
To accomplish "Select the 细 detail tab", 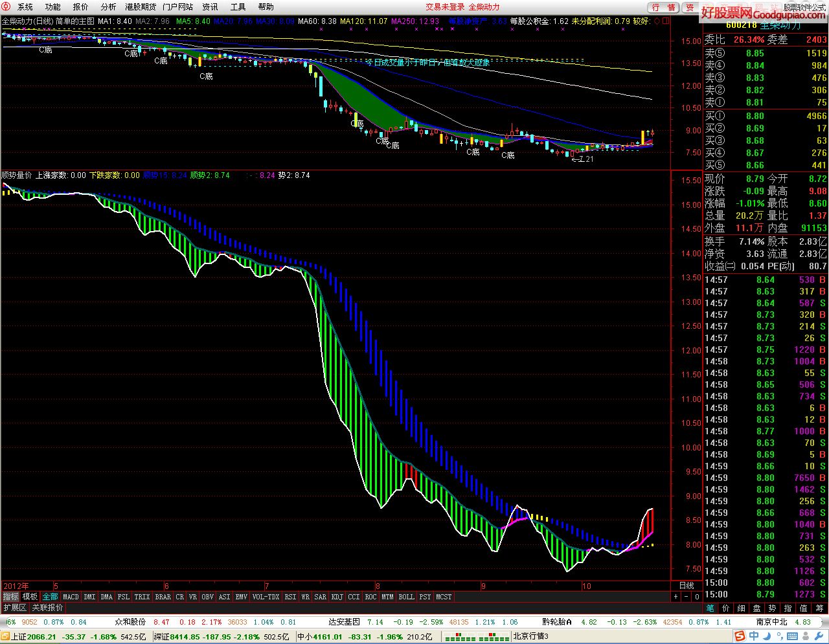I will click(x=741, y=608).
